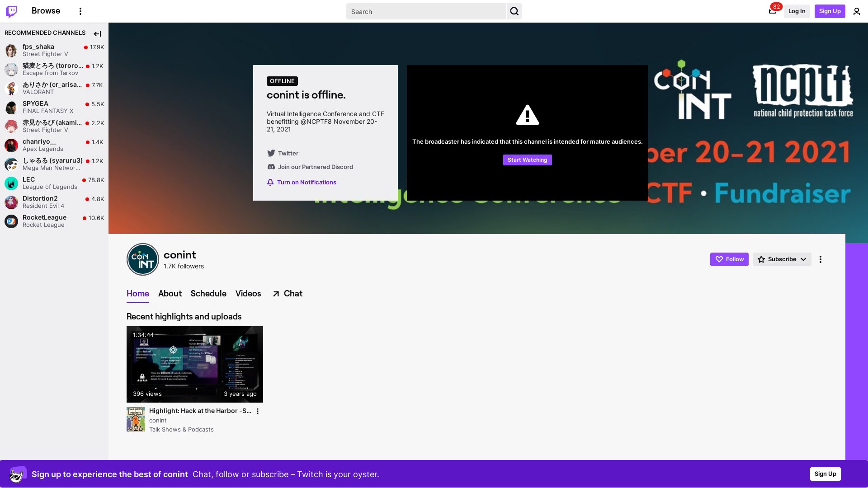
Task: Switch to the Home tab
Action: click(x=138, y=294)
